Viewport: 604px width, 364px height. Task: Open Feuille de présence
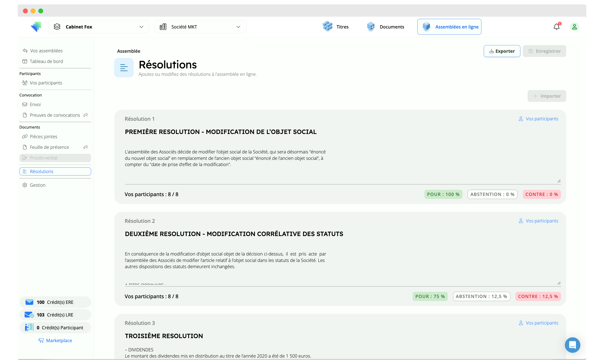tap(46, 147)
